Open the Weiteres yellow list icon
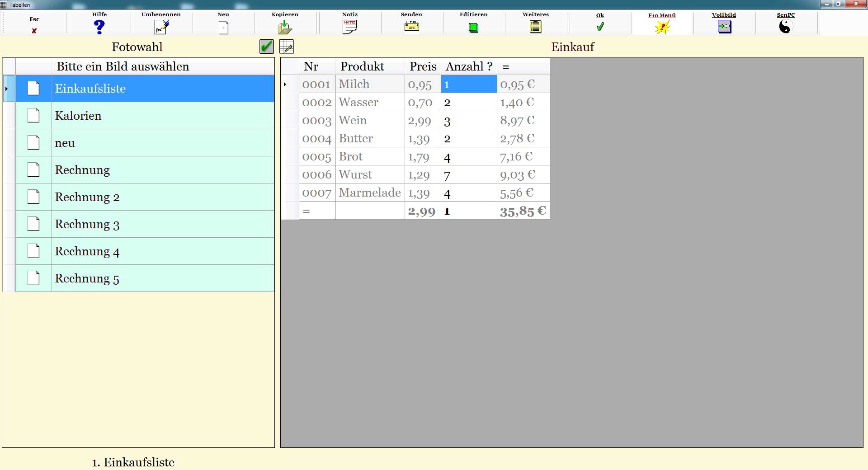The height and width of the screenshot is (470, 868). click(x=535, y=27)
